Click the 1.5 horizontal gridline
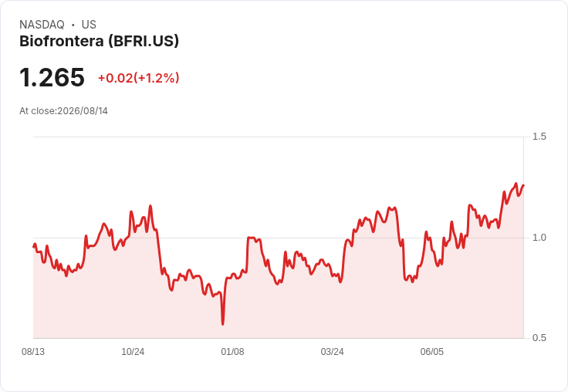The width and height of the screenshot is (568, 392). click(x=278, y=137)
